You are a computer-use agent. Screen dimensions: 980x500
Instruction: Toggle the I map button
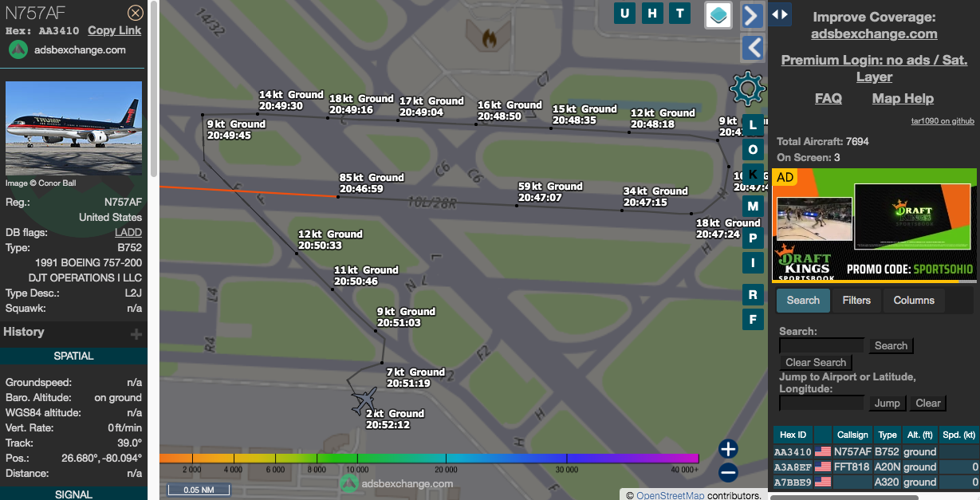(753, 263)
